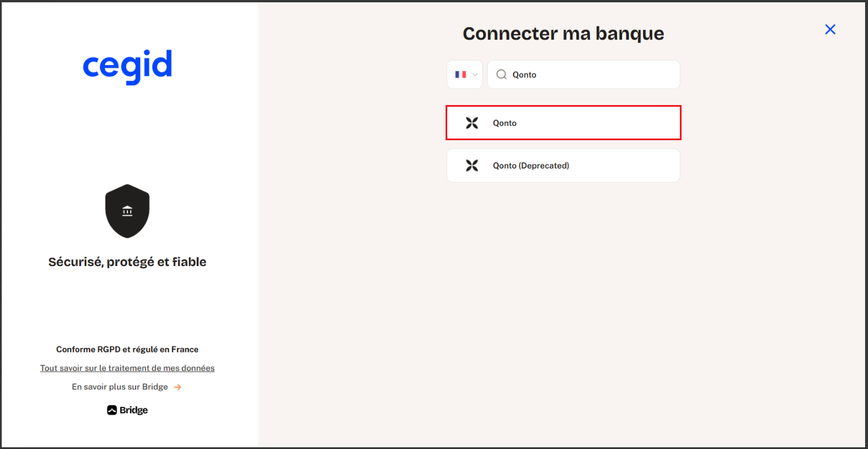Select the Qonto bank result

(x=563, y=123)
